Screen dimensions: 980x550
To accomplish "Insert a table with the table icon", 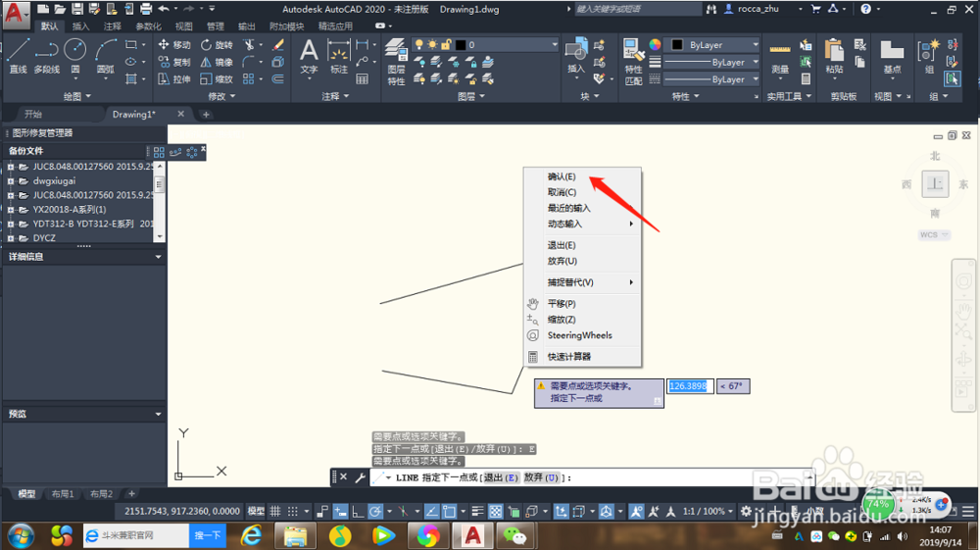I will click(x=362, y=78).
